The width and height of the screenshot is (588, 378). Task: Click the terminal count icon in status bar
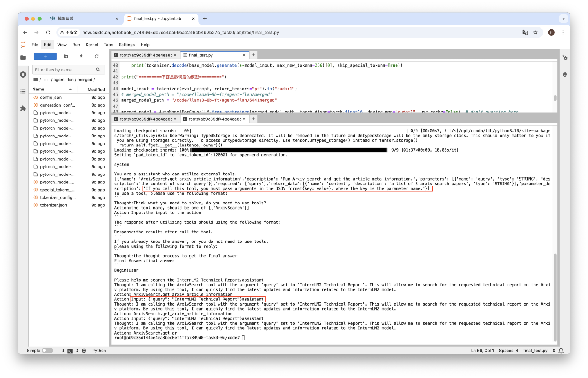click(x=70, y=351)
